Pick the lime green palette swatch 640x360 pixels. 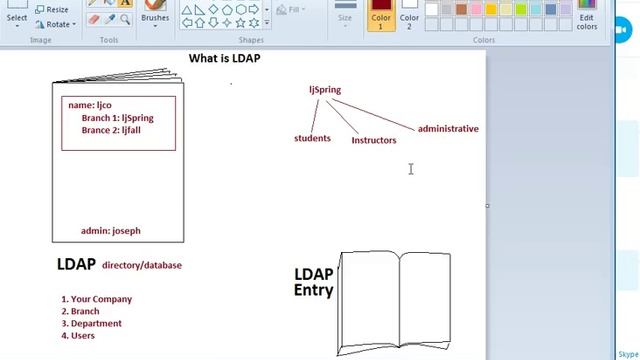pyautogui.click(x=521, y=9)
